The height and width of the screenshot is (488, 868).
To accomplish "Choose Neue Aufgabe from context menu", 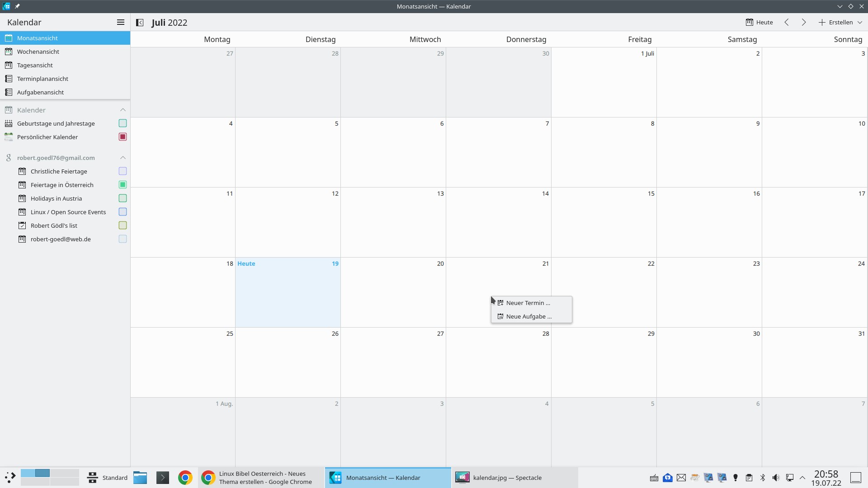I will pyautogui.click(x=532, y=316).
